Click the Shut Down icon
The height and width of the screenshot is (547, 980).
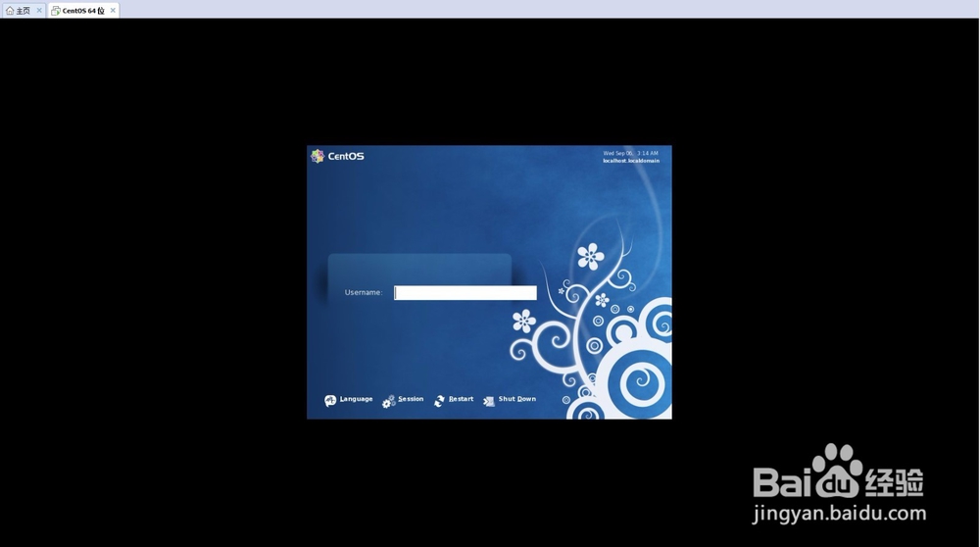pyautogui.click(x=489, y=401)
